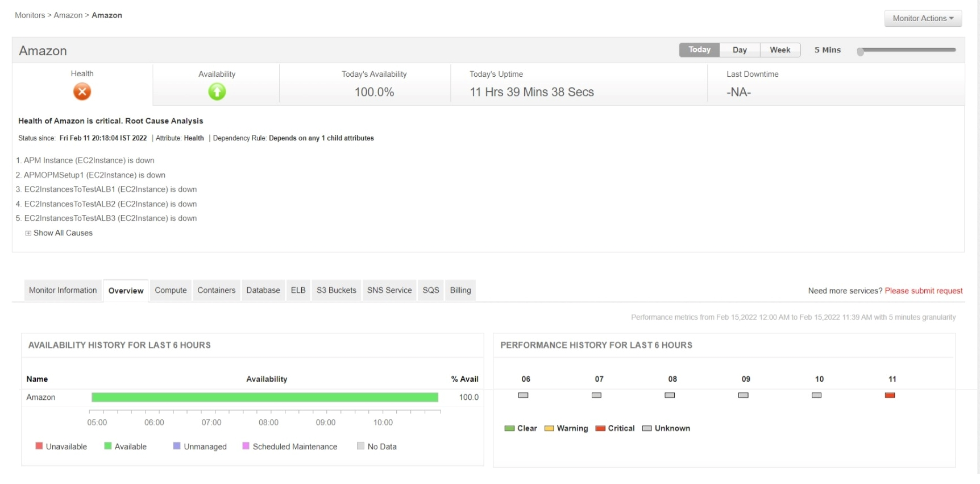Click the 100.0 % Avail value
The width and height of the screenshot is (980, 484).
[469, 398]
